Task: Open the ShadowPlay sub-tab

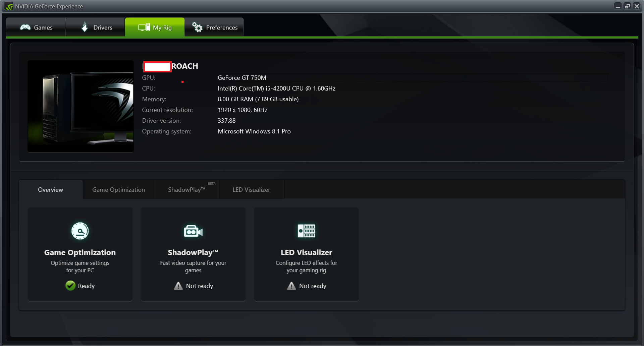Action: click(x=187, y=189)
